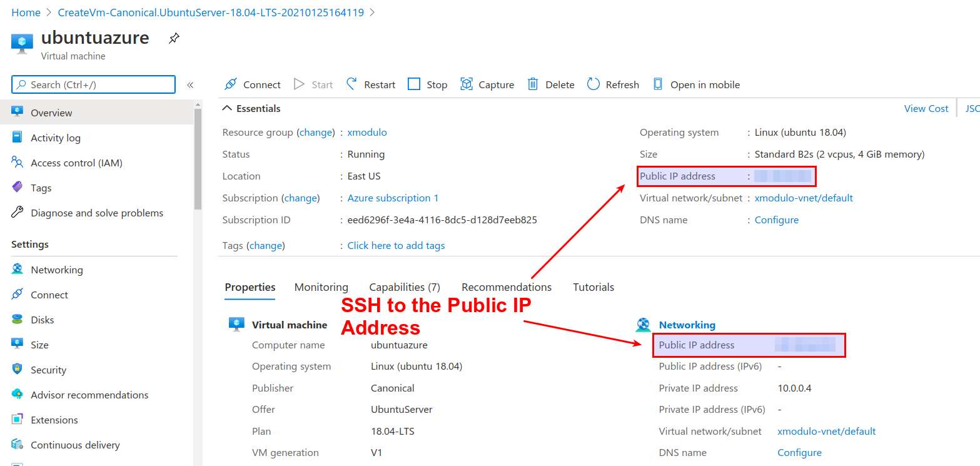Click the Access control (IAM) people icon
This screenshot has width=980, height=466.
pyautogui.click(x=18, y=163)
